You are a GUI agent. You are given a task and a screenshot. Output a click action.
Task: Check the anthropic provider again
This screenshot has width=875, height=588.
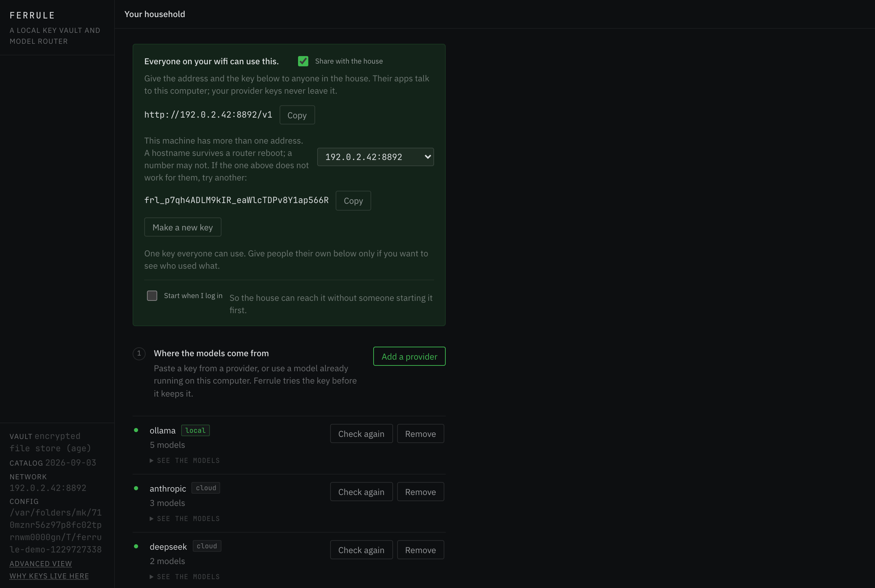click(361, 492)
